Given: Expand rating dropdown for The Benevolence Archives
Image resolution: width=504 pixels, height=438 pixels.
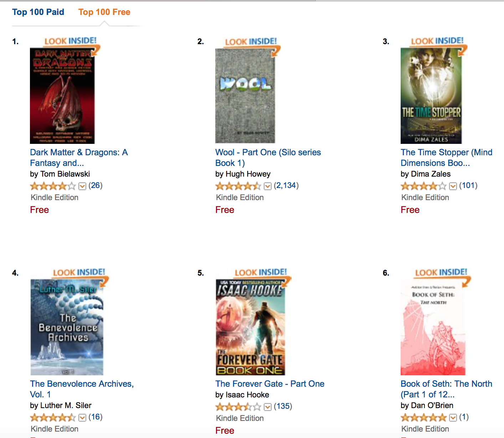Looking at the screenshot, I should tap(82, 418).
